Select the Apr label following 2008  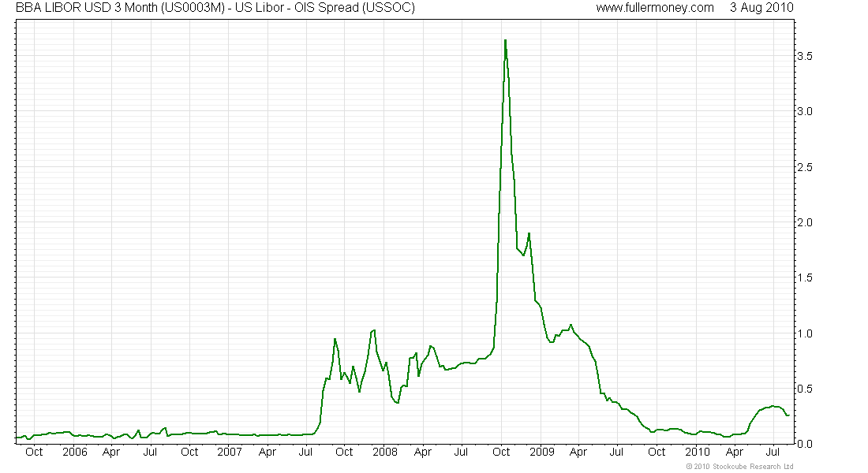pos(423,453)
